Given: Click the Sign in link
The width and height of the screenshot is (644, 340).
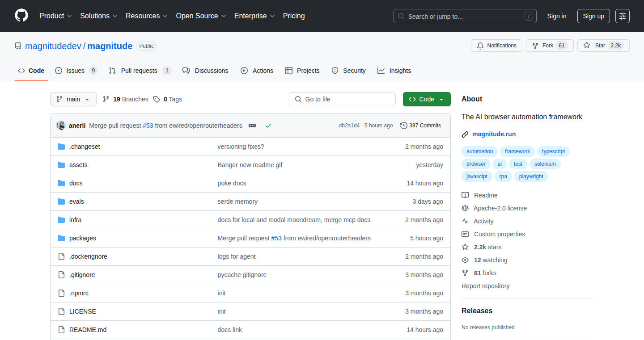Looking at the screenshot, I should click(x=557, y=16).
